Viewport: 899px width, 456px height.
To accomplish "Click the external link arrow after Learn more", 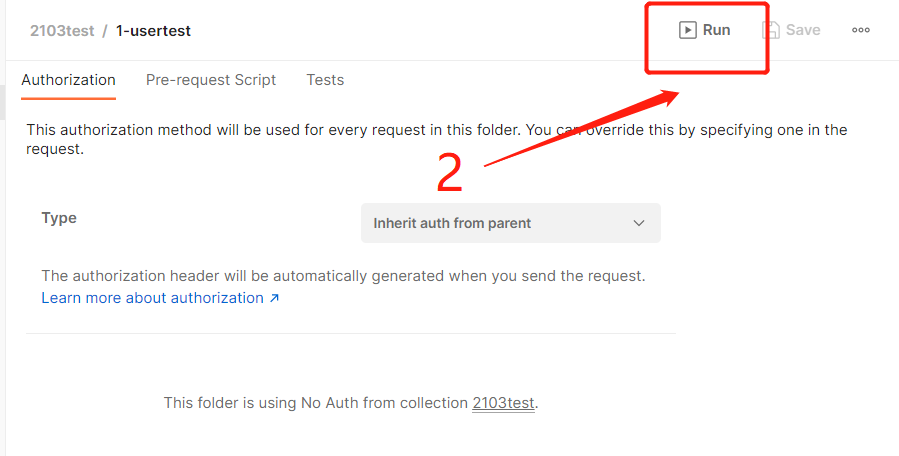I will click(x=274, y=298).
